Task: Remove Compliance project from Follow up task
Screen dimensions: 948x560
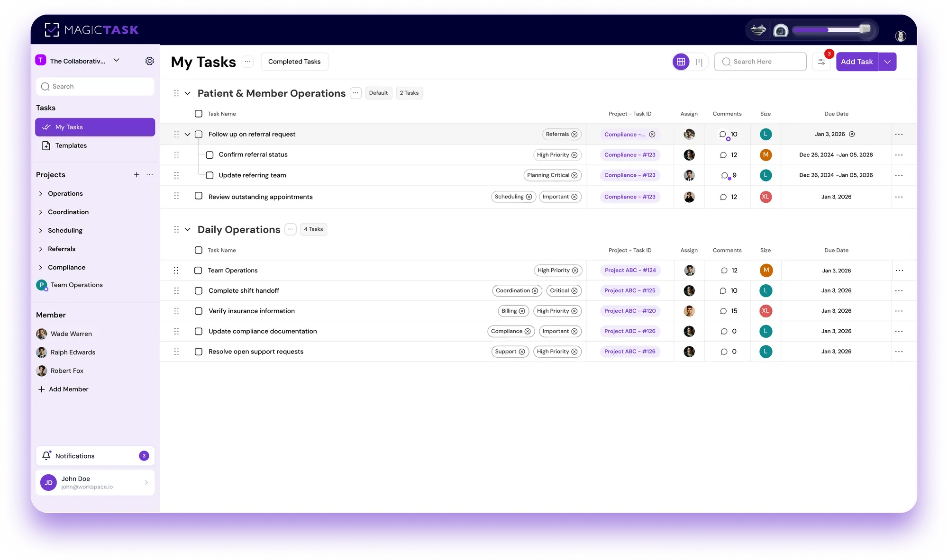Action: pos(652,135)
